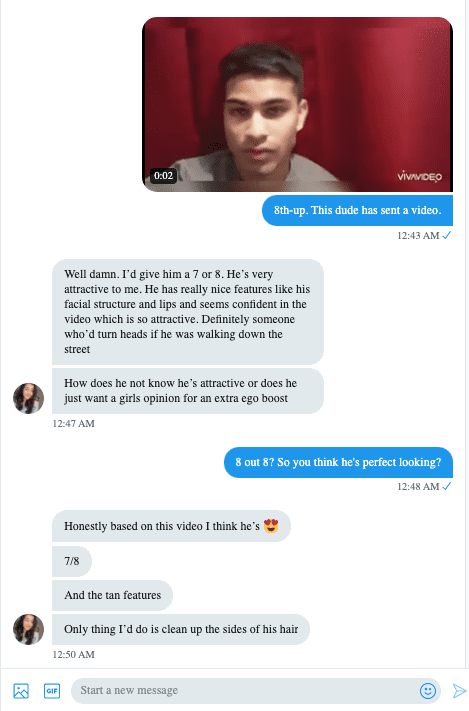Click the checkmark next to 12:48 AM
The width and height of the screenshot is (469, 711).
click(x=447, y=487)
